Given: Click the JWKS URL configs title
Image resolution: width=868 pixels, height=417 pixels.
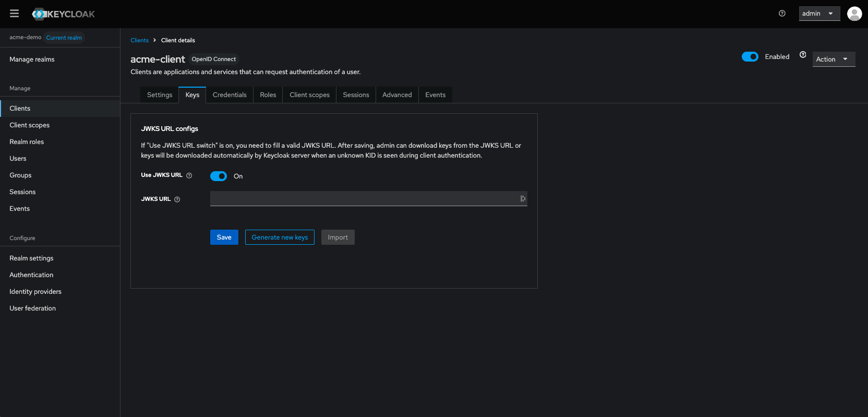Looking at the screenshot, I should pos(170,129).
